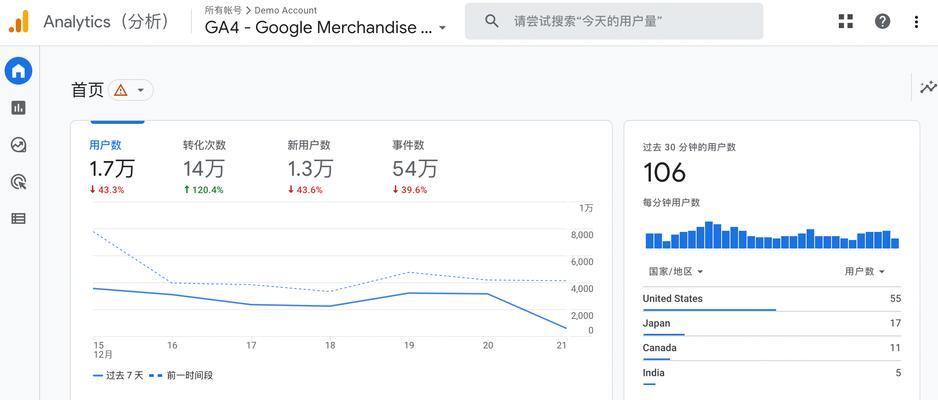Select the 新用户数 metric tab
The height and width of the screenshot is (400, 938).
click(310, 167)
